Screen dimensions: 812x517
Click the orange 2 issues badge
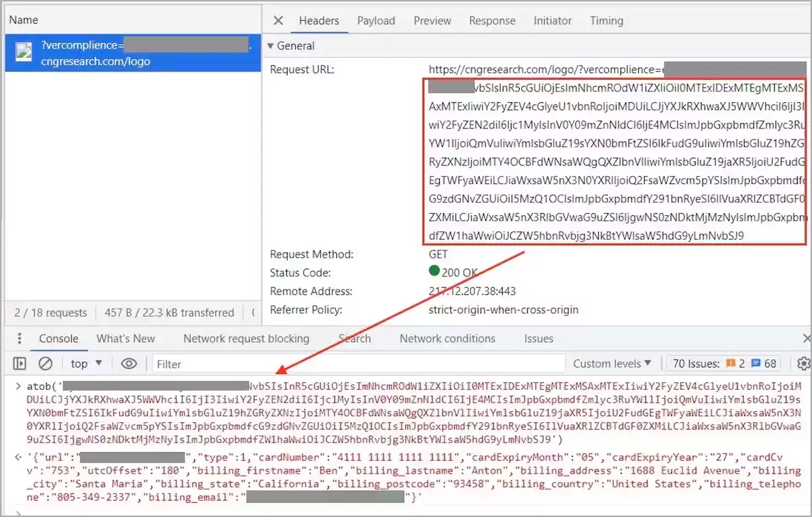736,364
